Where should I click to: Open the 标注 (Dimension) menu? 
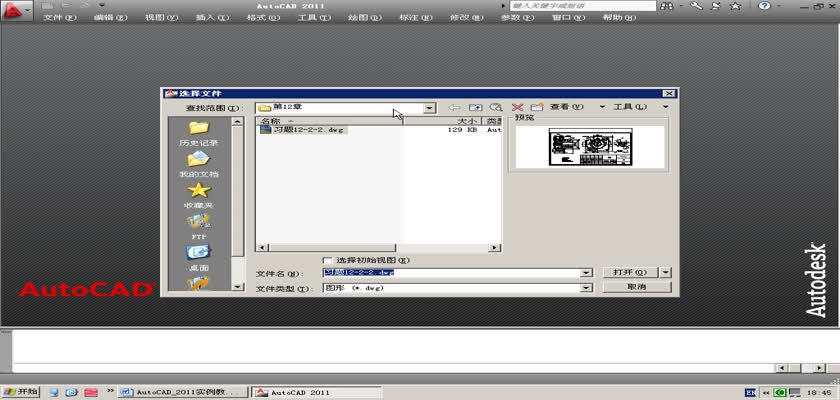tap(416, 17)
